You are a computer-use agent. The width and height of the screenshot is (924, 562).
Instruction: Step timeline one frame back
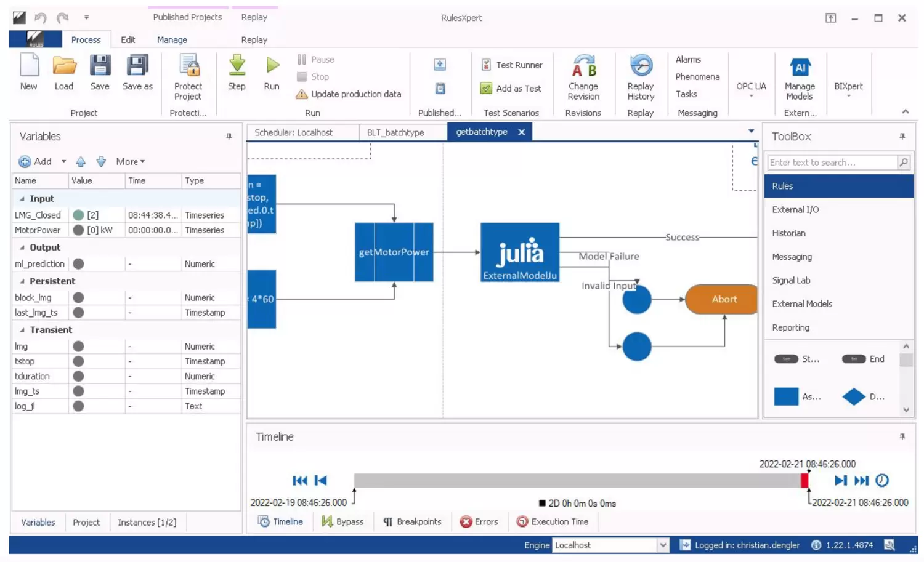[321, 481]
